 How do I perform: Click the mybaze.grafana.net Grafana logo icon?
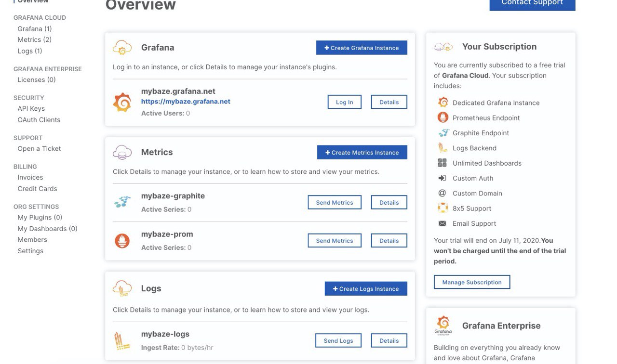click(122, 102)
